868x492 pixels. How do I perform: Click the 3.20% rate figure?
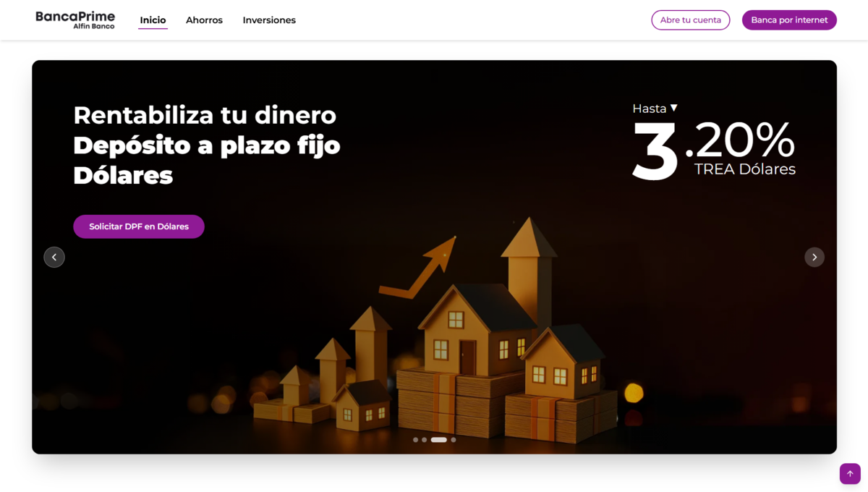tap(713, 147)
